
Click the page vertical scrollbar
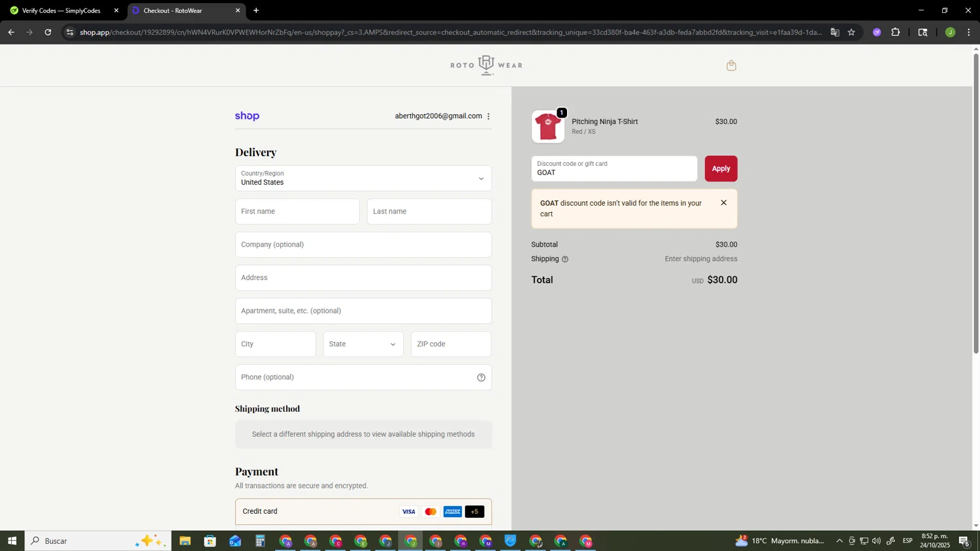[976, 202]
